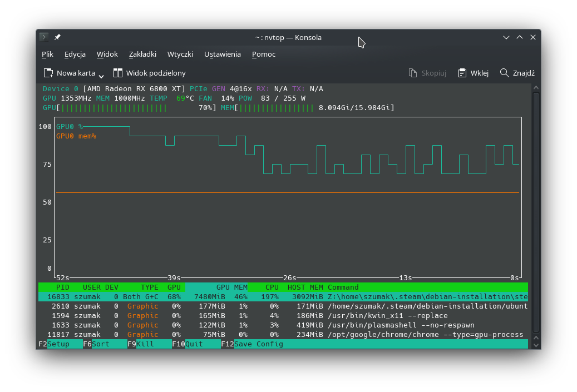The image size is (577, 392).
Task: Click the Nowa karta new tab icon
Action: 48,73
